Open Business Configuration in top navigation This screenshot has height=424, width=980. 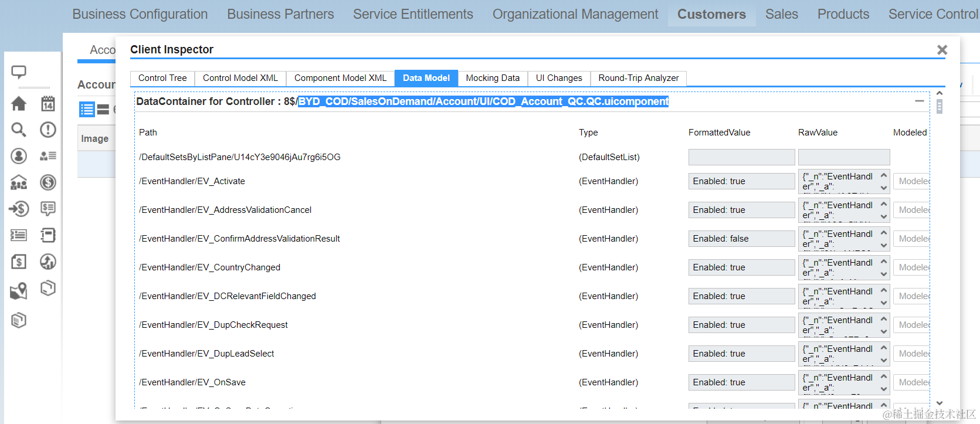(x=140, y=14)
